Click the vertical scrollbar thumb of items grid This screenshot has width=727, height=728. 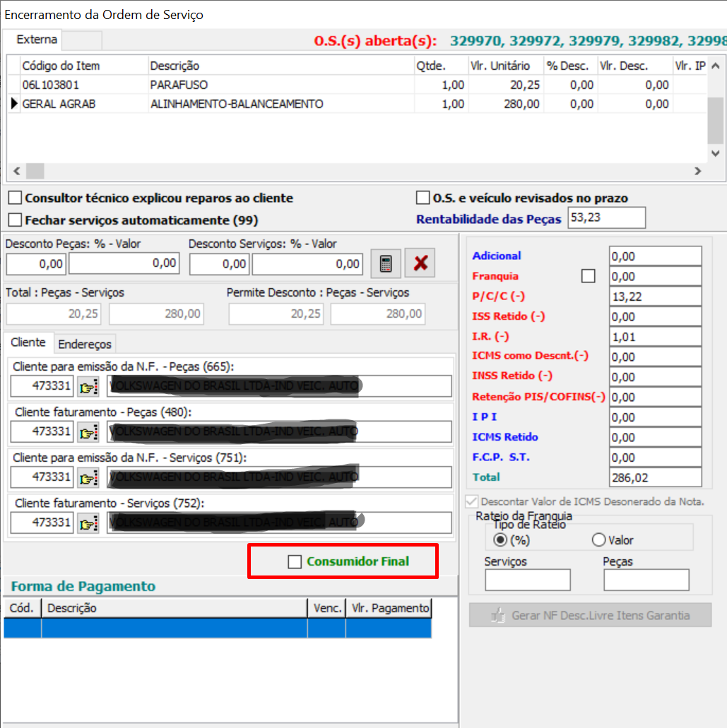pos(716,121)
